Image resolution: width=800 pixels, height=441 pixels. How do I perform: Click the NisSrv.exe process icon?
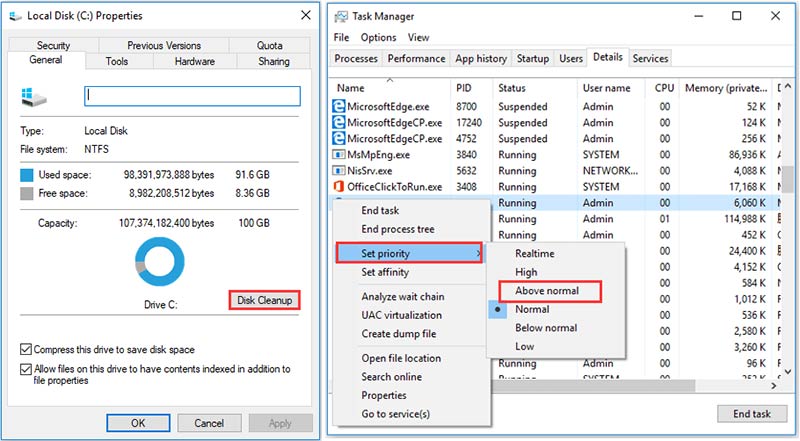point(339,170)
